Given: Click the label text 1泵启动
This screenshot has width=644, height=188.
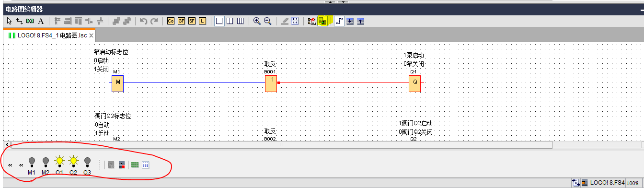Looking at the screenshot, I should tap(414, 56).
